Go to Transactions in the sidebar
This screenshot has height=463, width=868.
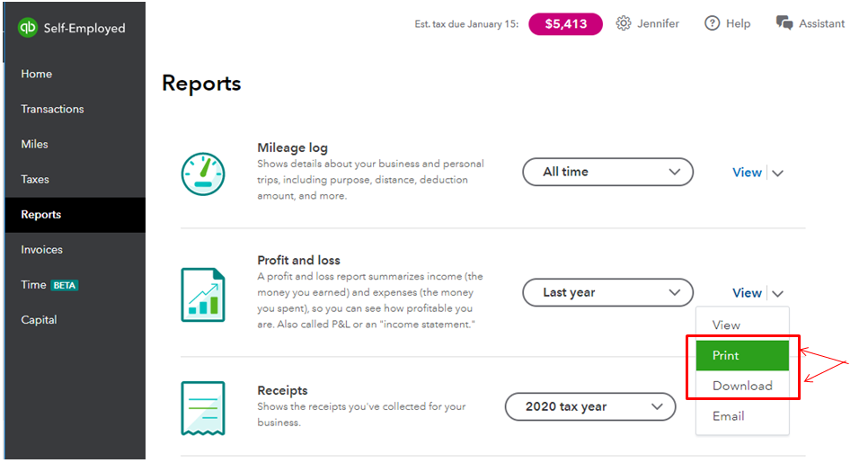(52, 109)
